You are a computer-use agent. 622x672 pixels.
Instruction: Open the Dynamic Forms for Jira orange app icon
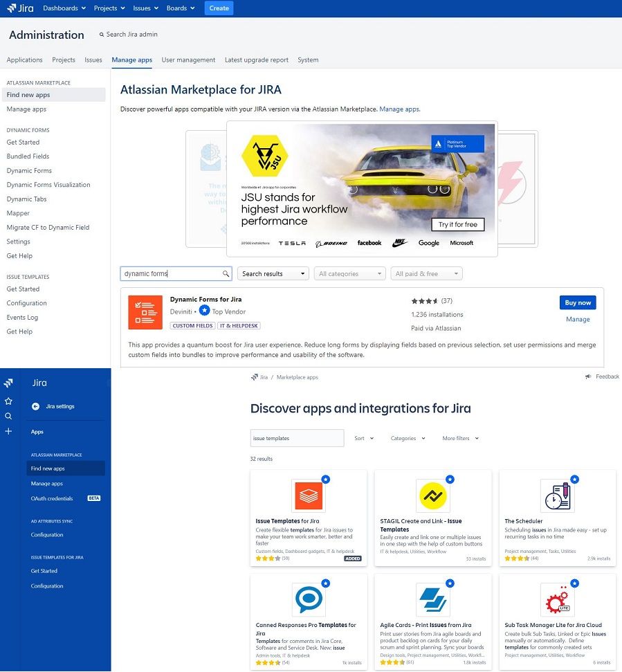pos(145,312)
